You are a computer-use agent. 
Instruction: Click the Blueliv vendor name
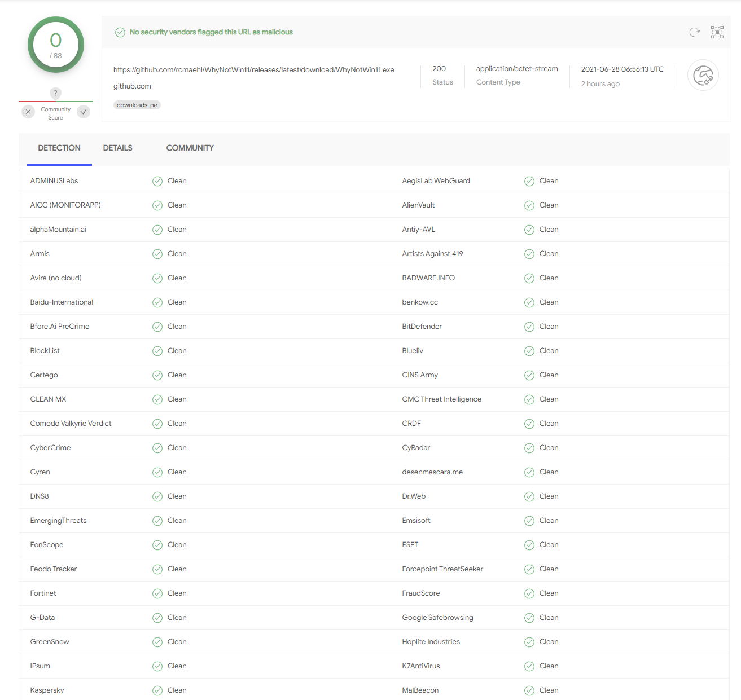click(413, 351)
